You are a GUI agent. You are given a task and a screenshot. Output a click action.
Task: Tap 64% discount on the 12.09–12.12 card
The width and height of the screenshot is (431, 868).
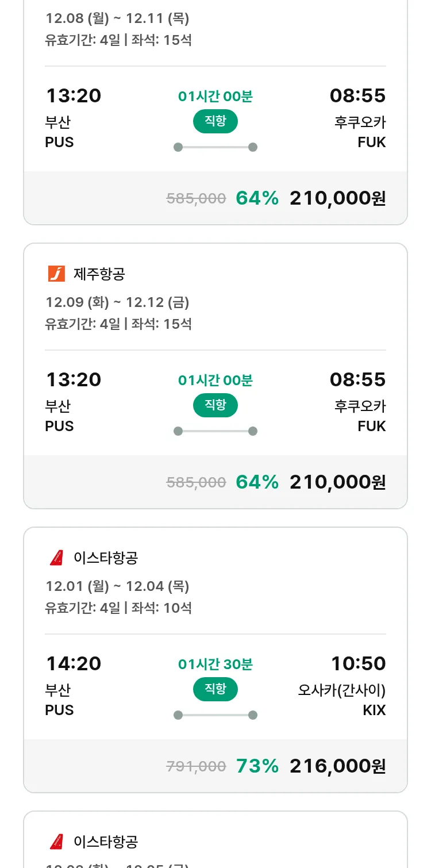coord(257,482)
